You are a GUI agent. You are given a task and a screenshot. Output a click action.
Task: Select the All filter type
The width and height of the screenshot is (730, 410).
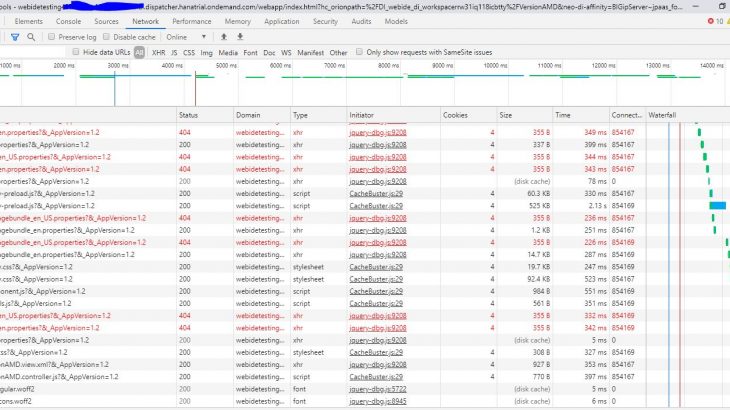tap(139, 53)
